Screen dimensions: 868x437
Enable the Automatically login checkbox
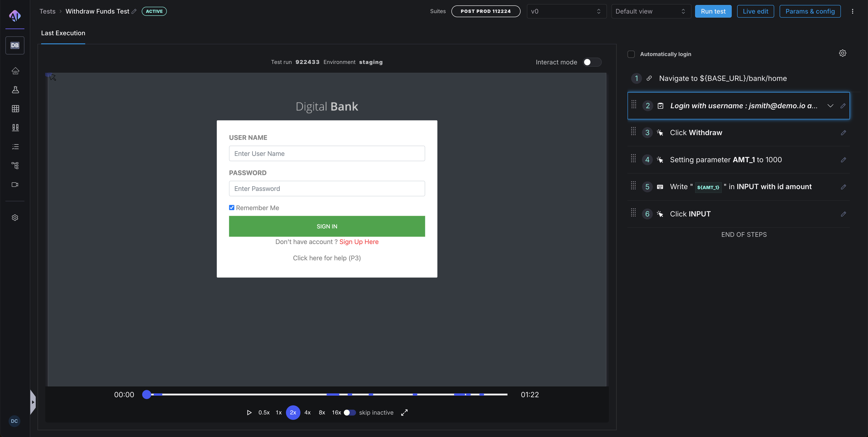click(631, 54)
